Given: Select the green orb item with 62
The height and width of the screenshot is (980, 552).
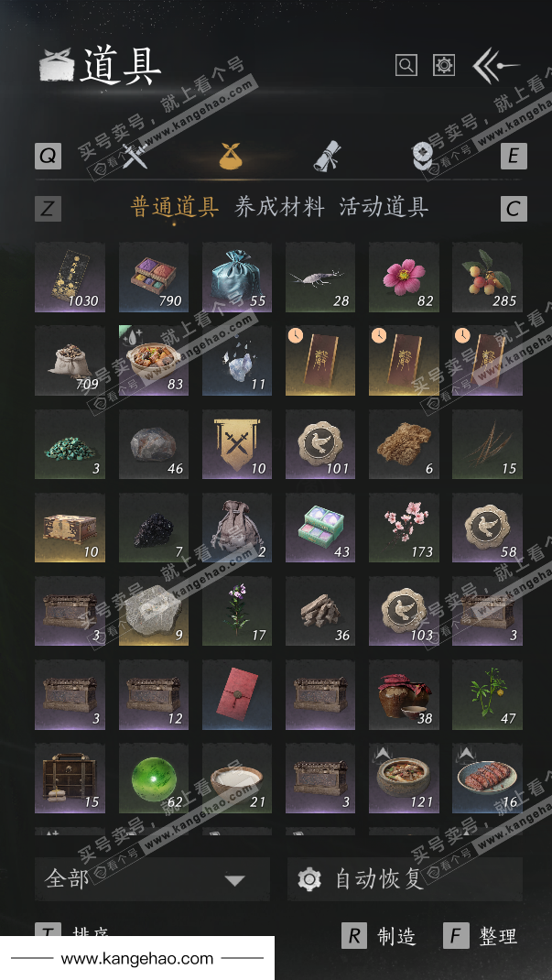Looking at the screenshot, I should tap(154, 779).
